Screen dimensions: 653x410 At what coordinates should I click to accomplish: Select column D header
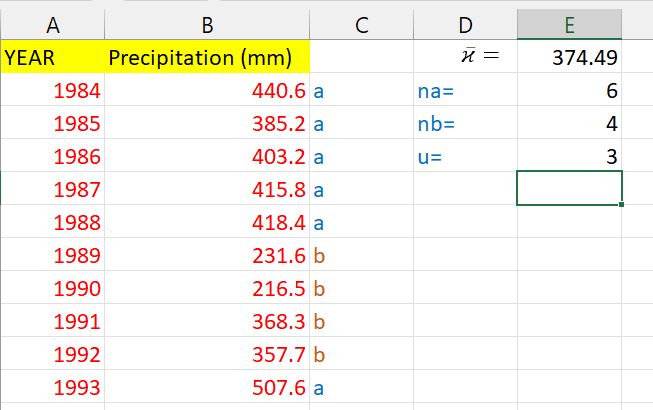465,26
